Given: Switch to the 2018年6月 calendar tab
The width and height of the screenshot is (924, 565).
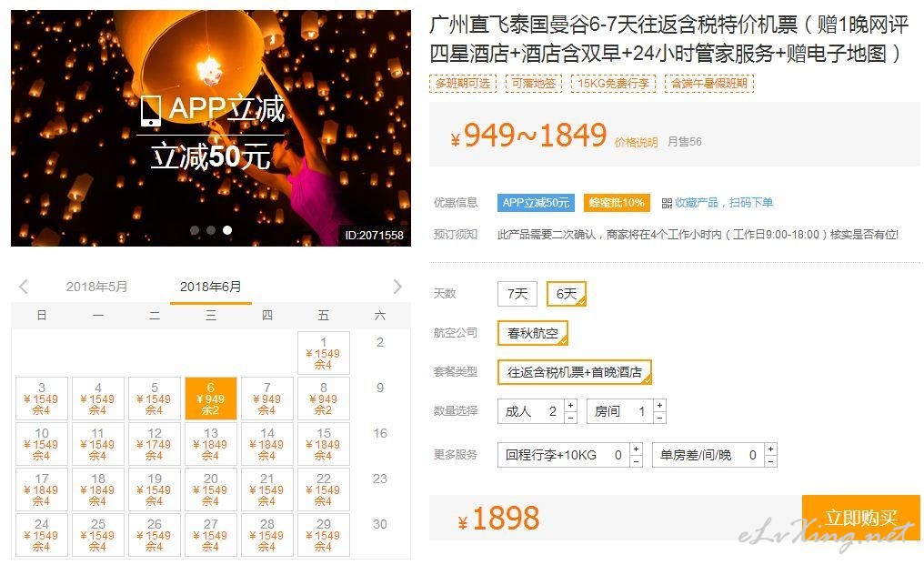Looking at the screenshot, I should [x=210, y=287].
